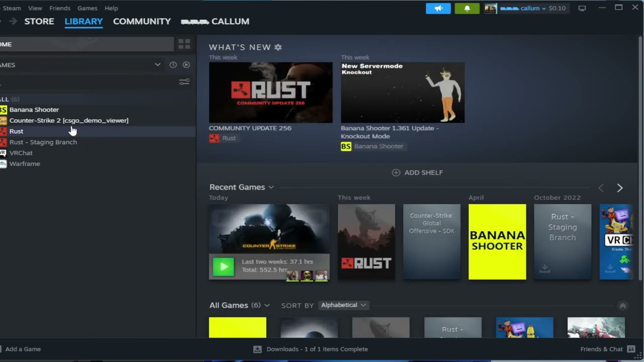
Task: Click Home in library sidebar
Action: click(x=87, y=44)
